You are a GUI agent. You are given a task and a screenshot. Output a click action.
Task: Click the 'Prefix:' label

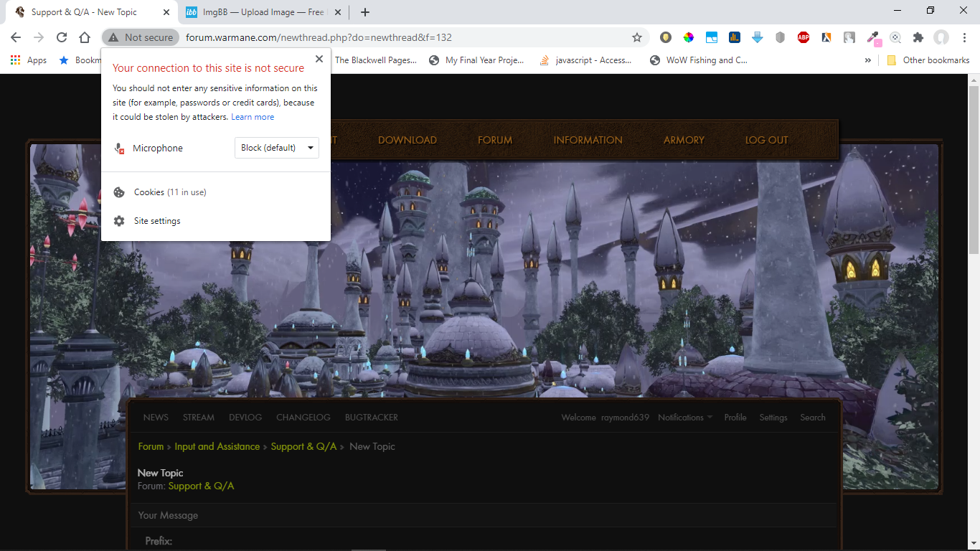pos(159,541)
